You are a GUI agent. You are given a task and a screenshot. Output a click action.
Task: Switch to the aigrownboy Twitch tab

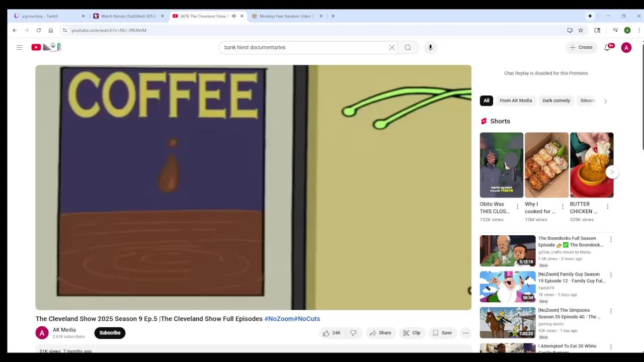pyautogui.click(x=46, y=16)
